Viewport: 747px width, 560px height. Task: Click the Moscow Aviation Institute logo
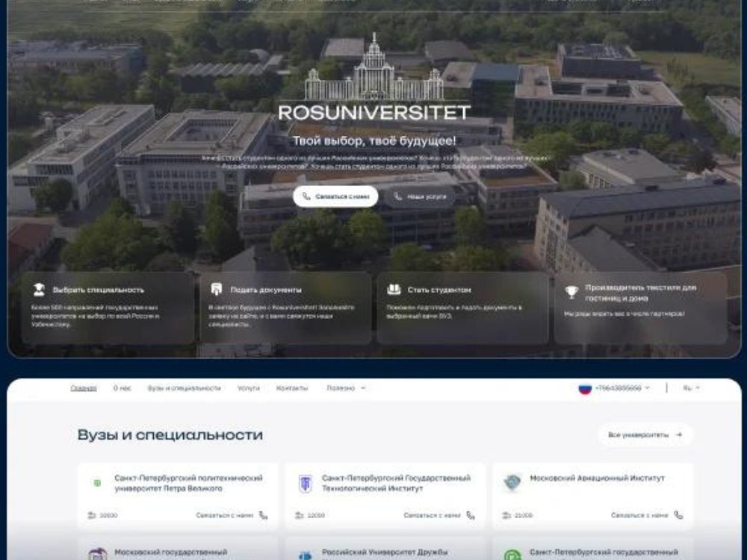pos(512,483)
